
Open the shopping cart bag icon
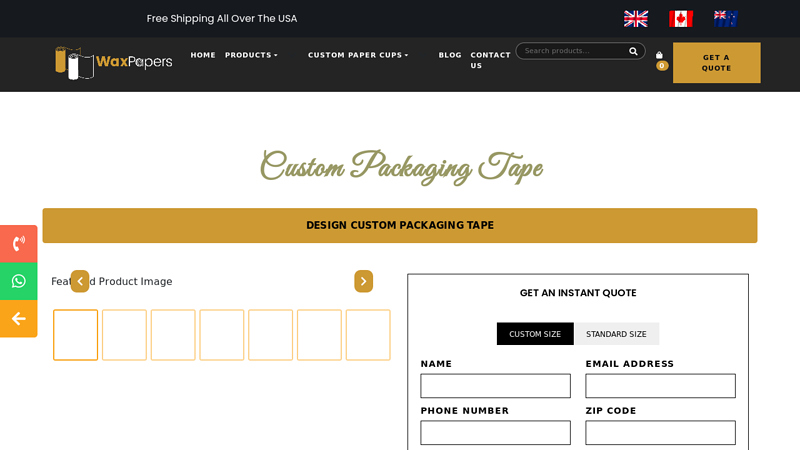(659, 55)
